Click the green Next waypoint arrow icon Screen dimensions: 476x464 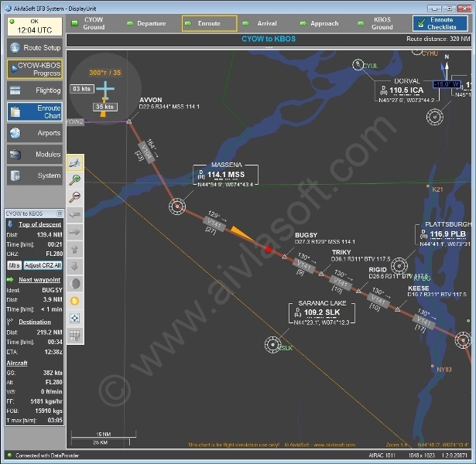[10, 280]
